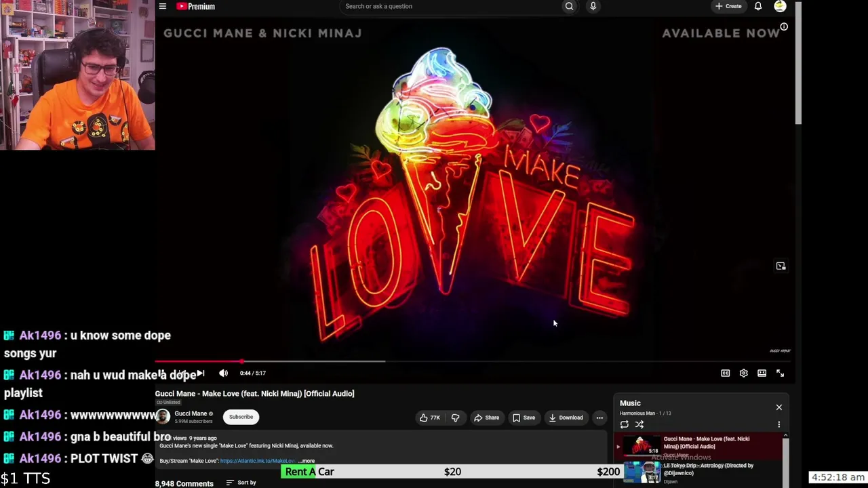The width and height of the screenshot is (868, 488).
Task: Click the search magnifier button
Action: [x=569, y=6]
